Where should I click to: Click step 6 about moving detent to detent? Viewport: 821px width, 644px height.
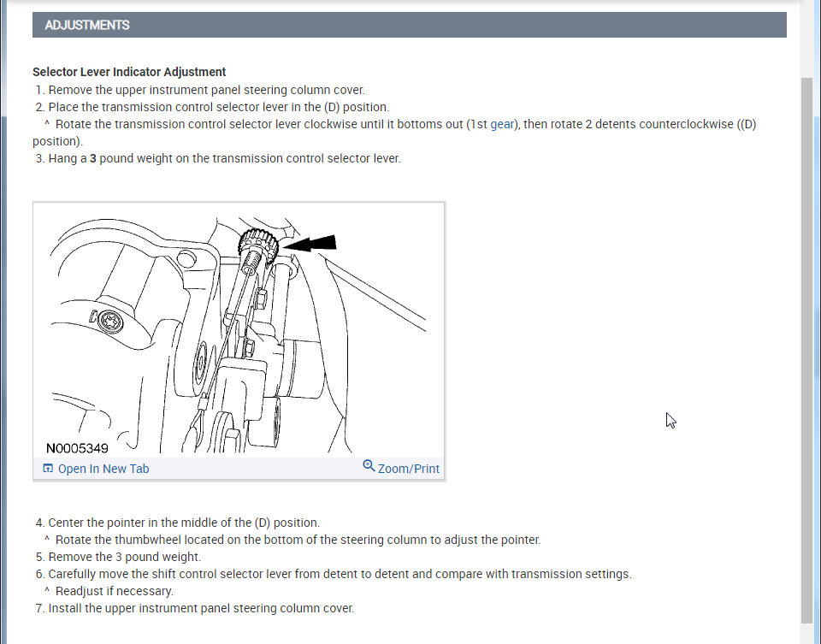coord(334,574)
